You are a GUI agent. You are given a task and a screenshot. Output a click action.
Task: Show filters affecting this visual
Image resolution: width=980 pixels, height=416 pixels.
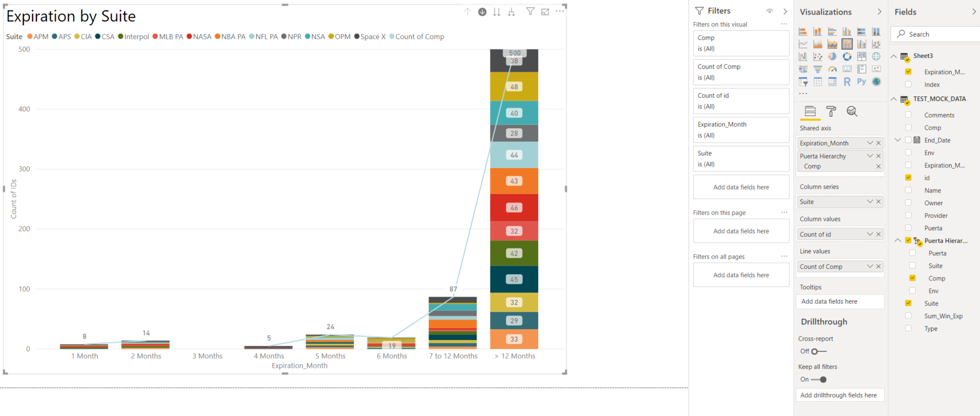(x=530, y=12)
